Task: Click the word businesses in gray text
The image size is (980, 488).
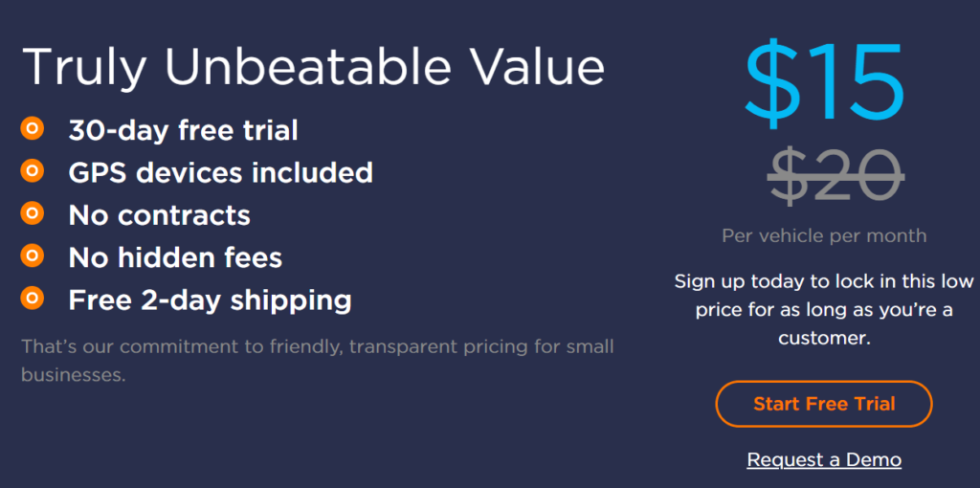Action: (73, 375)
